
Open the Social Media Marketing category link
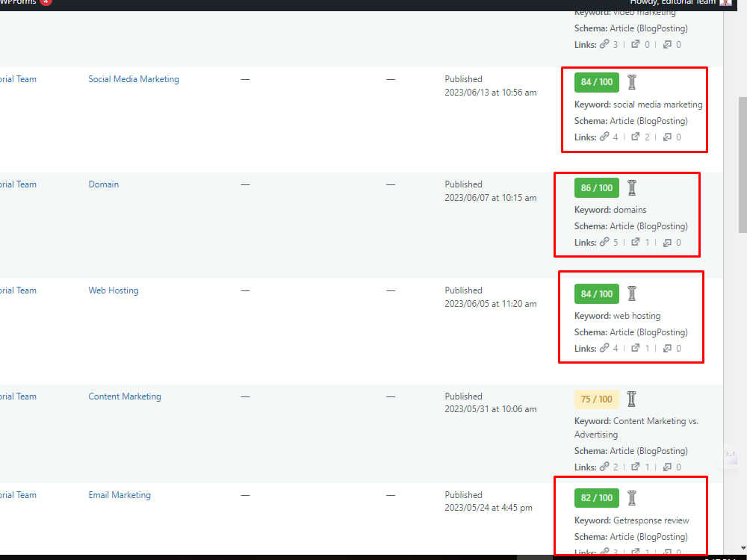(134, 79)
